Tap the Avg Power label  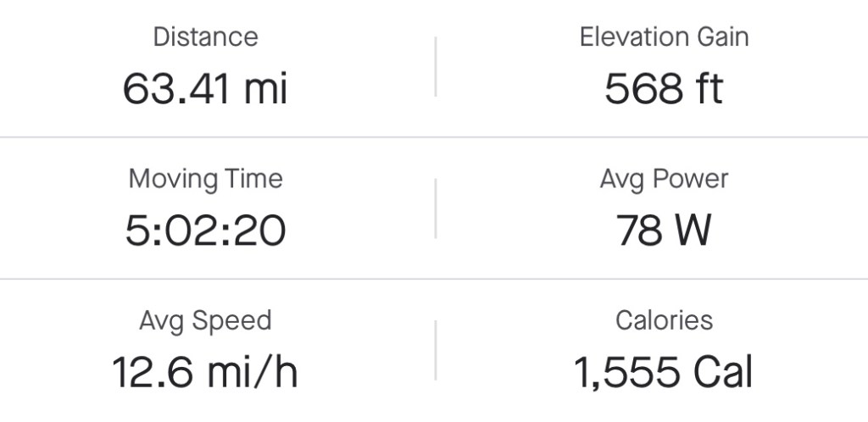664,179
